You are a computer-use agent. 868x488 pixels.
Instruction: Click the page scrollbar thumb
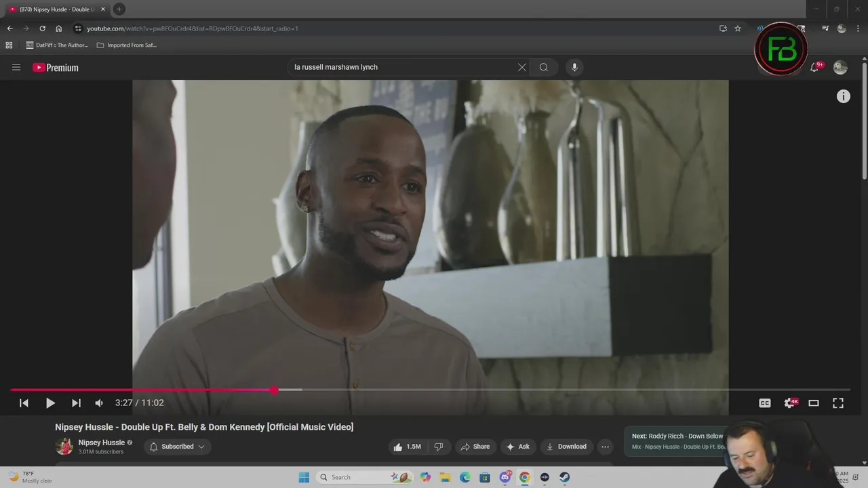[x=864, y=122]
